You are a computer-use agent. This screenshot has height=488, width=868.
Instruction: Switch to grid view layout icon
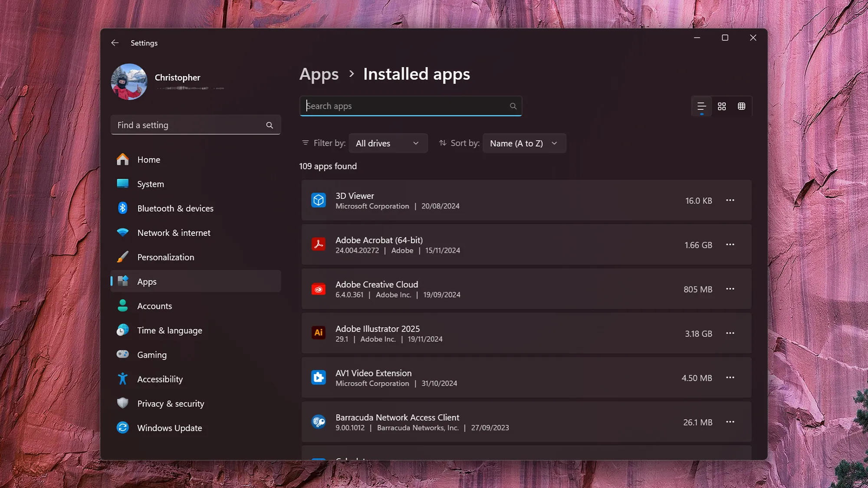[722, 106]
